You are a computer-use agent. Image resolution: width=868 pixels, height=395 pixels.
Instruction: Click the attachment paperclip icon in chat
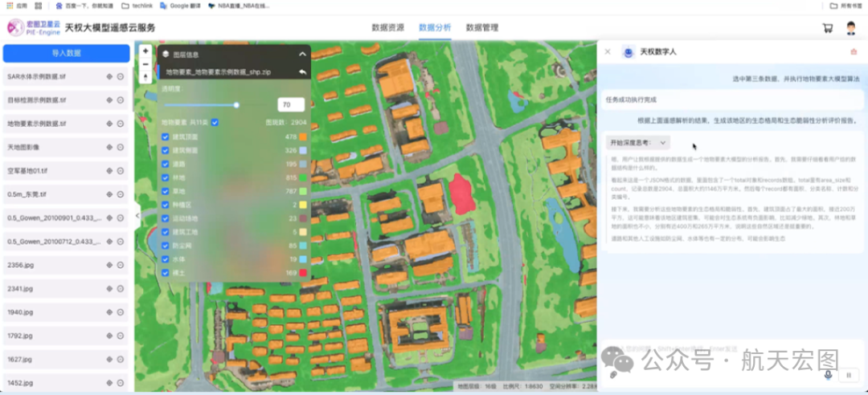click(614, 375)
